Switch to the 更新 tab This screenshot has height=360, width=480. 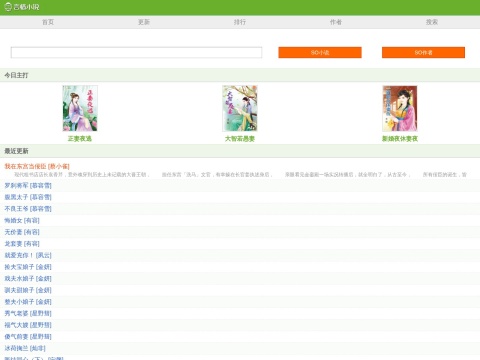144,22
